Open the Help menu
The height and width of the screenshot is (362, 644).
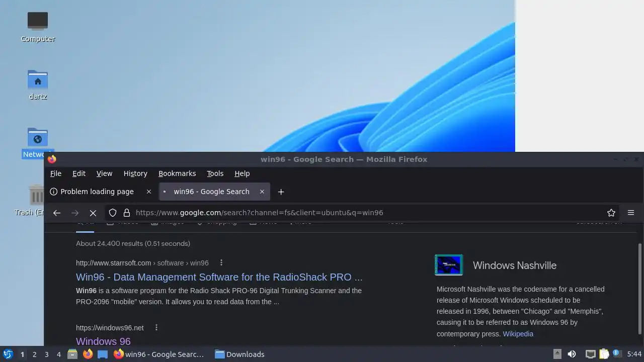242,173
